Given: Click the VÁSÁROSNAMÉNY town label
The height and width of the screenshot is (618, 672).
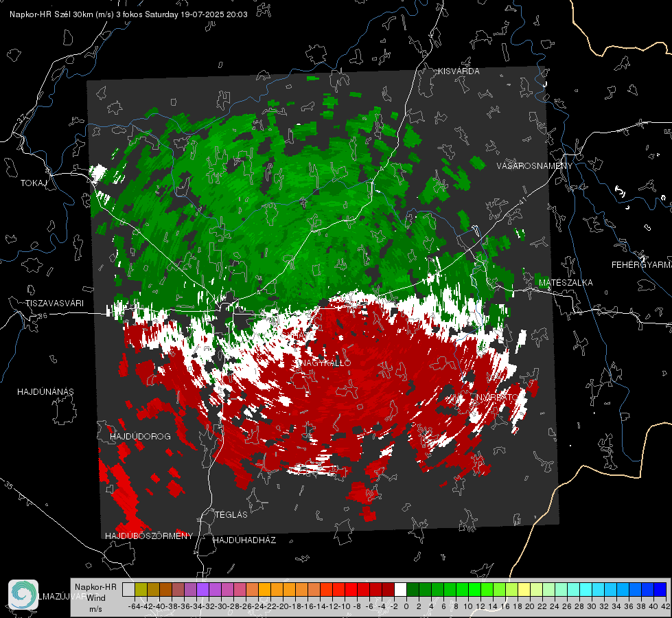Looking at the screenshot, I should (x=535, y=166).
